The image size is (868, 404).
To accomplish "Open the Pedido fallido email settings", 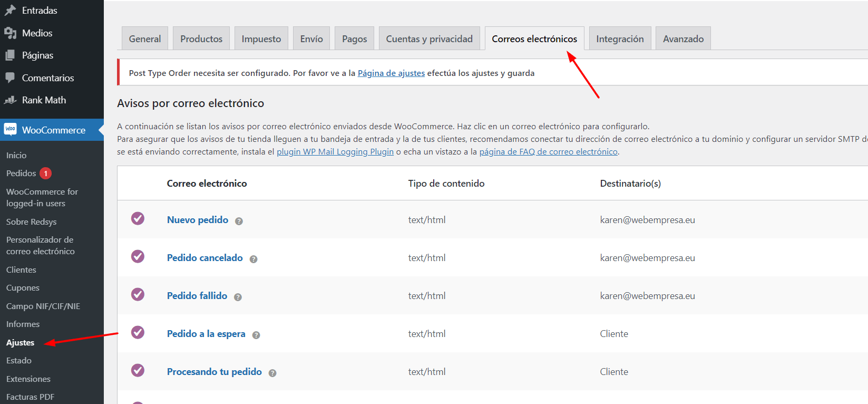I will coord(197,295).
